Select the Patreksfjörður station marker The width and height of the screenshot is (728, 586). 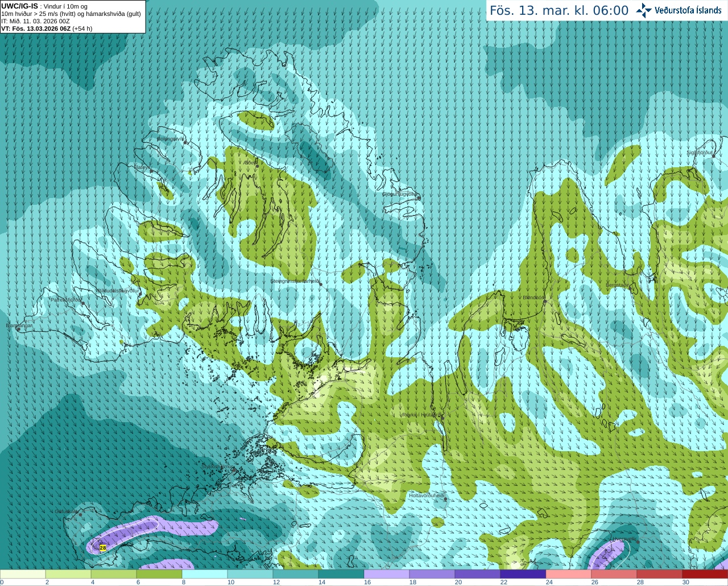click(83, 303)
